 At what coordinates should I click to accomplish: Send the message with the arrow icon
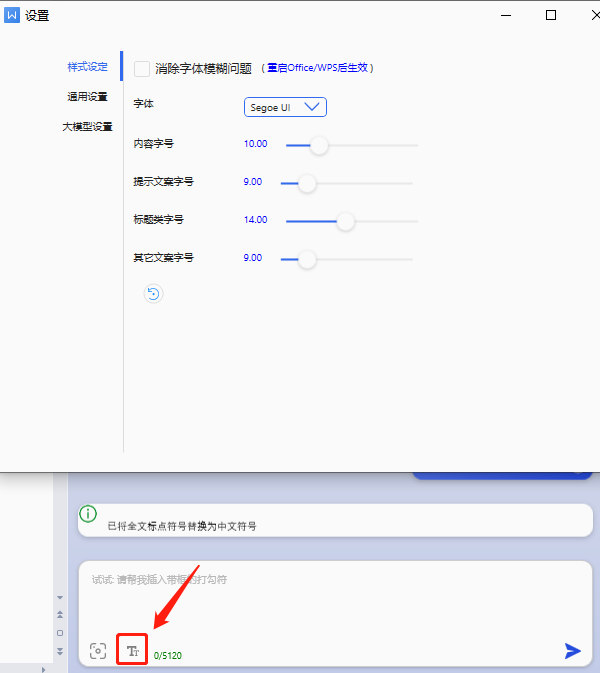coord(572,651)
